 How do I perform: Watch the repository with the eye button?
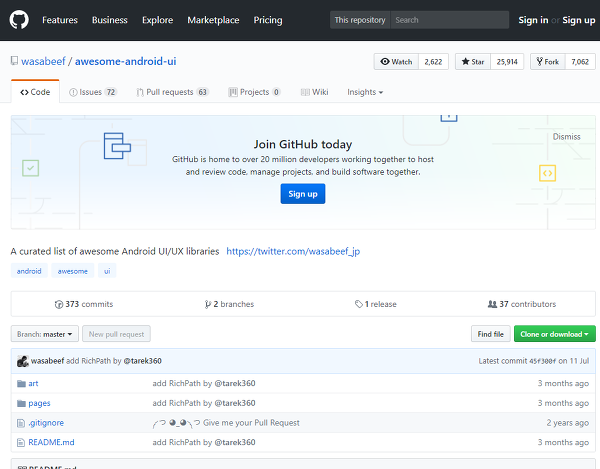coord(396,62)
